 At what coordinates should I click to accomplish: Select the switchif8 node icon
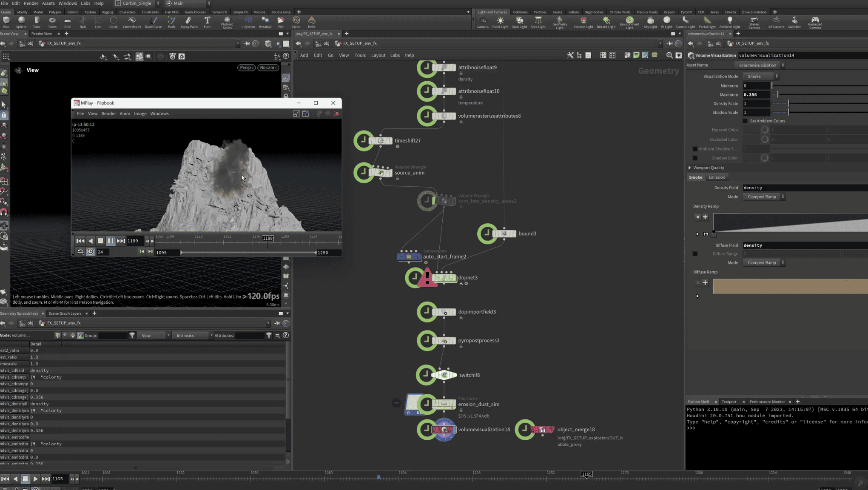444,375
